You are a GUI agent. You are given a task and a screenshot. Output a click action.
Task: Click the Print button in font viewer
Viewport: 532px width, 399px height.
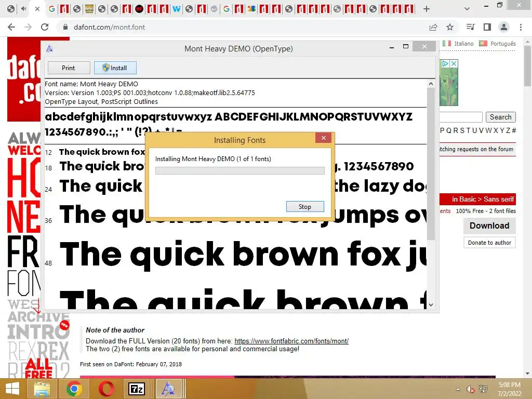click(x=69, y=68)
